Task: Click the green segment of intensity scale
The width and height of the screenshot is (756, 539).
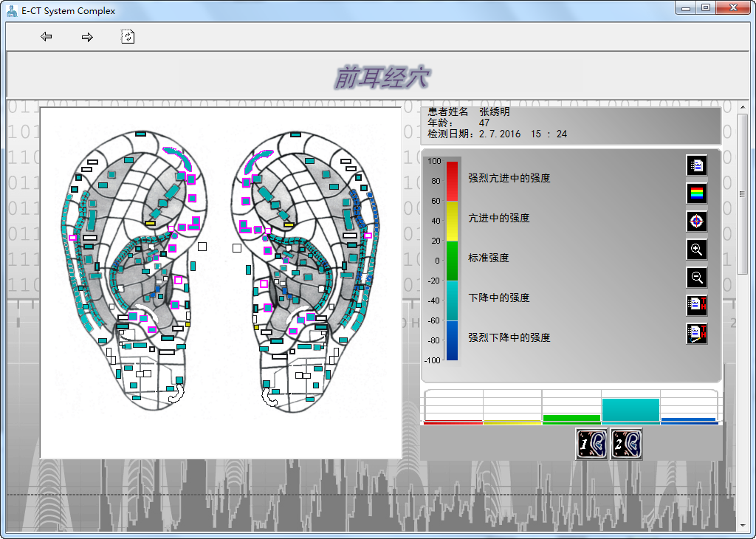Action: point(452,261)
